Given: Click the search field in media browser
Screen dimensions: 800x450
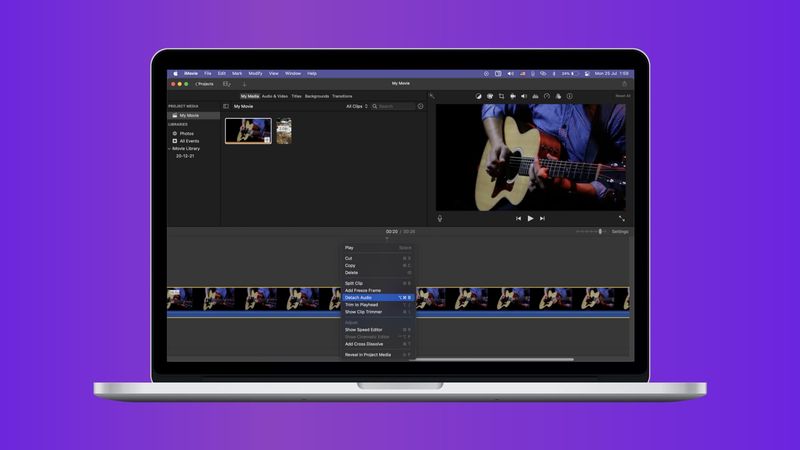Looking at the screenshot, I should click(x=393, y=106).
